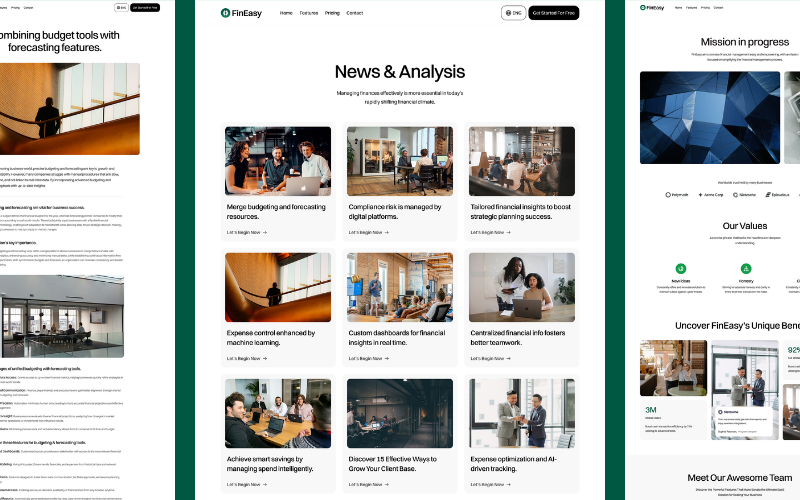Open 'Compliance risk is managed by digital platforms' title
Viewport: 800px width, 500px height.
pos(395,212)
